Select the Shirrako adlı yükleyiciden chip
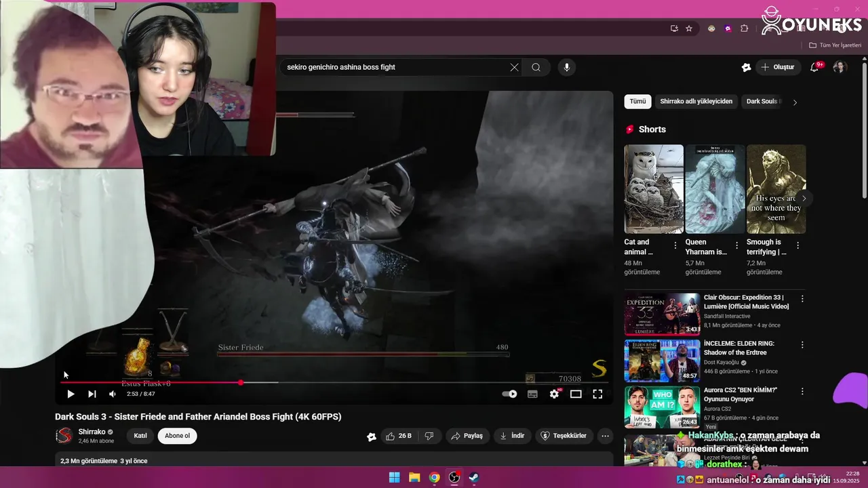This screenshot has width=868, height=488. pyautogui.click(x=696, y=102)
